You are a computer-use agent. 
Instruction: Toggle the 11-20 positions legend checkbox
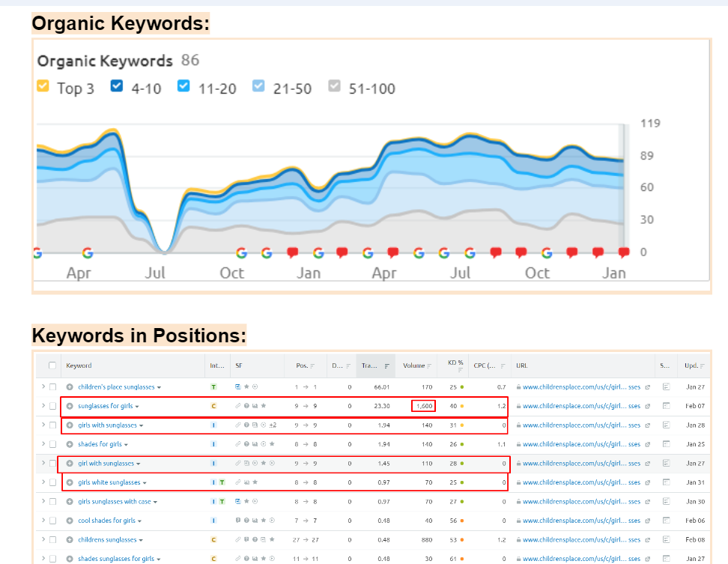pyautogui.click(x=183, y=86)
